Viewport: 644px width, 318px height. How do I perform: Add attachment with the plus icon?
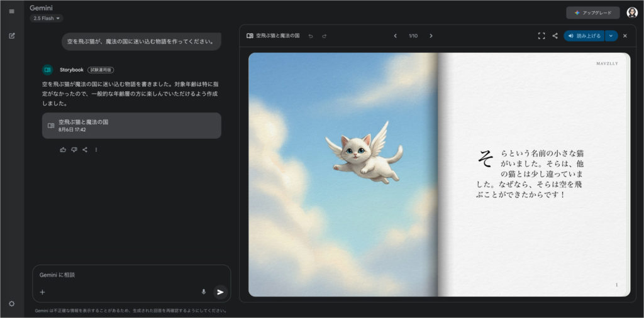(x=43, y=292)
